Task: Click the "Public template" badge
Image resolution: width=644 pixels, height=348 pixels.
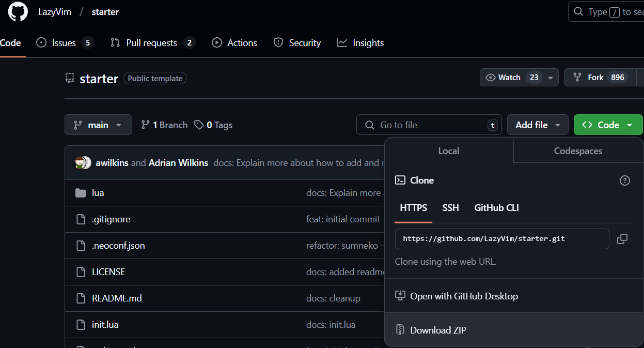Action: 155,79
